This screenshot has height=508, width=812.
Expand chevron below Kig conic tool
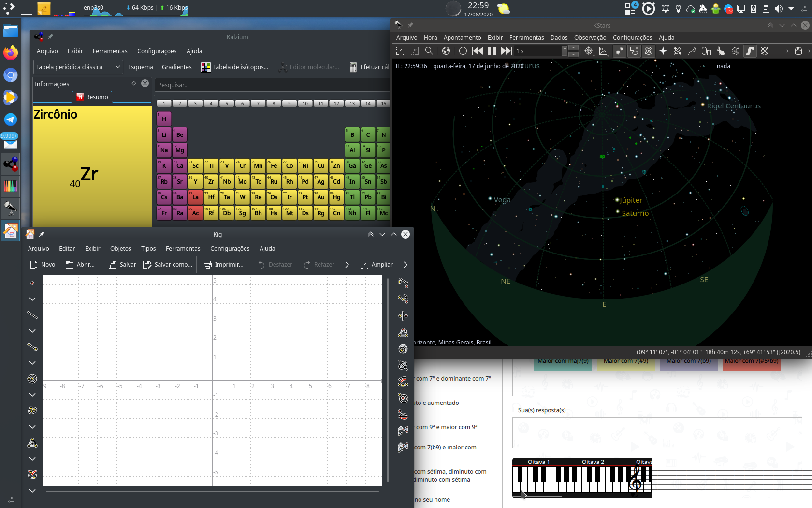[x=32, y=427]
